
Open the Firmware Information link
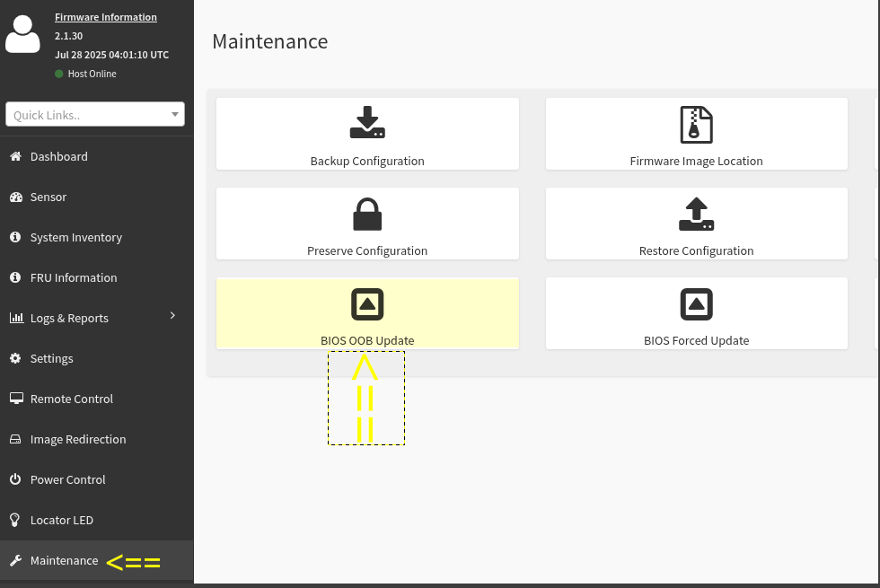pyautogui.click(x=106, y=17)
